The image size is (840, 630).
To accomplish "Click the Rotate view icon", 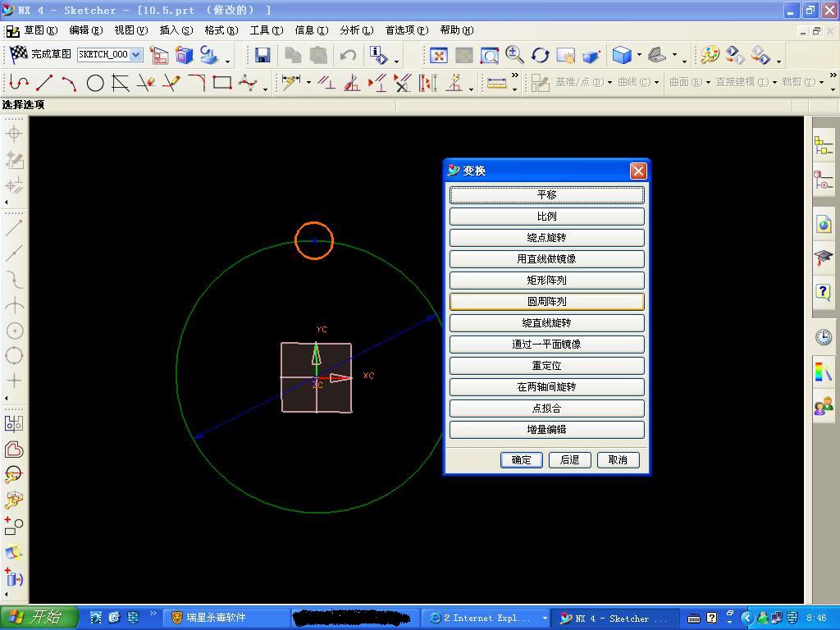I will (x=540, y=55).
